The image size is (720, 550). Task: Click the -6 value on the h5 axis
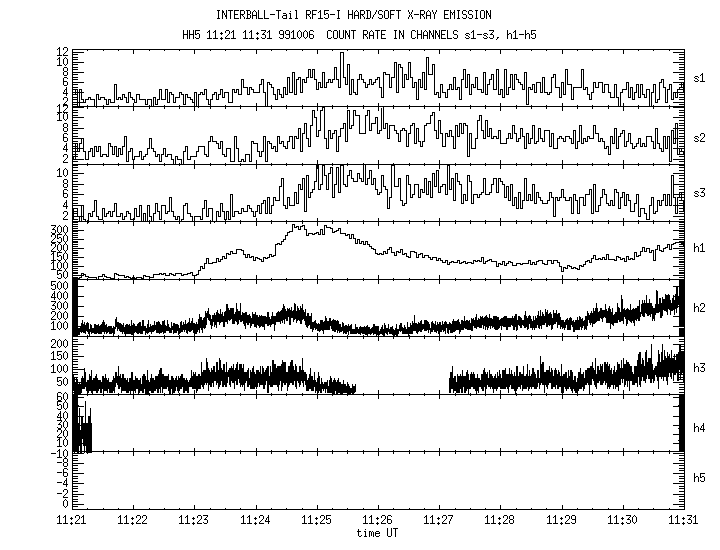[62, 473]
